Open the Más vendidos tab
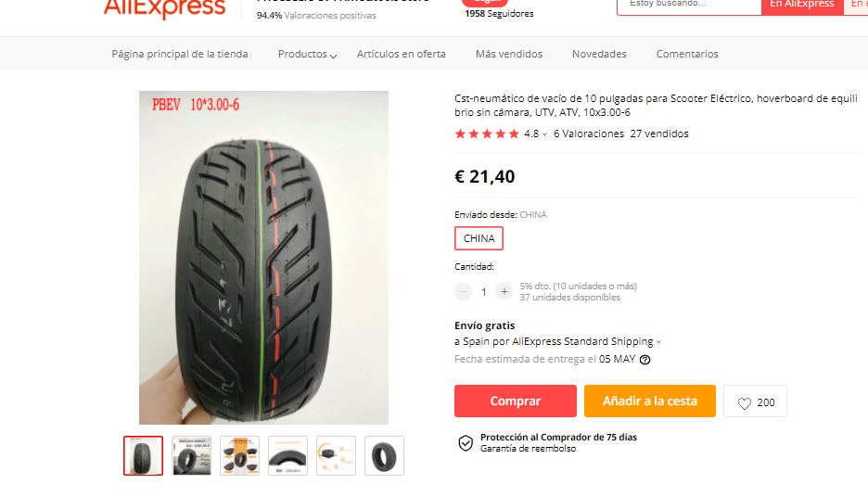 coord(509,54)
